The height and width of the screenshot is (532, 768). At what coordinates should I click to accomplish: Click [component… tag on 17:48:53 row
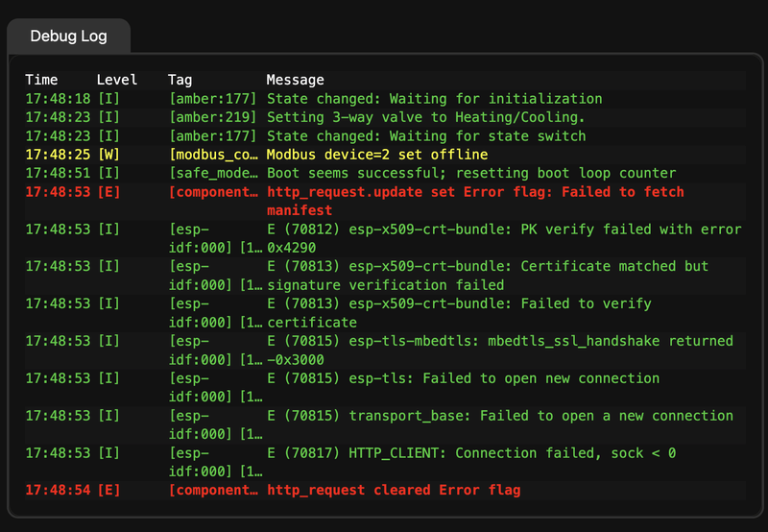point(213,191)
